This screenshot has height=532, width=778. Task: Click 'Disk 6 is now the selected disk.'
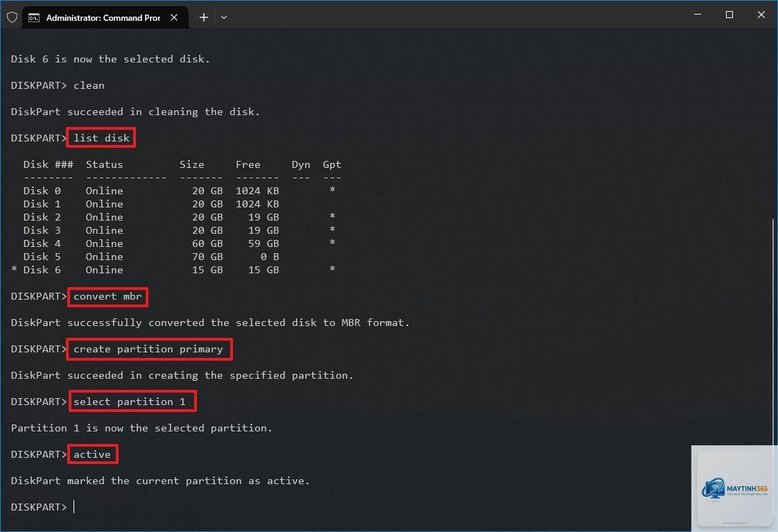110,59
